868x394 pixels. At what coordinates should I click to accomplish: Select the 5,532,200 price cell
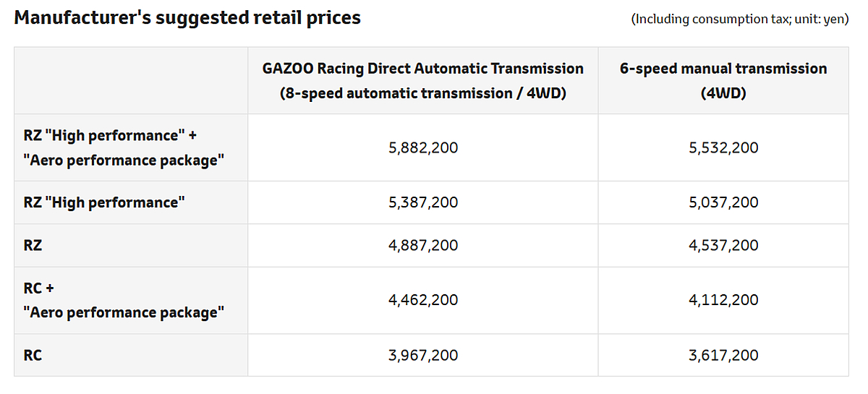(723, 147)
